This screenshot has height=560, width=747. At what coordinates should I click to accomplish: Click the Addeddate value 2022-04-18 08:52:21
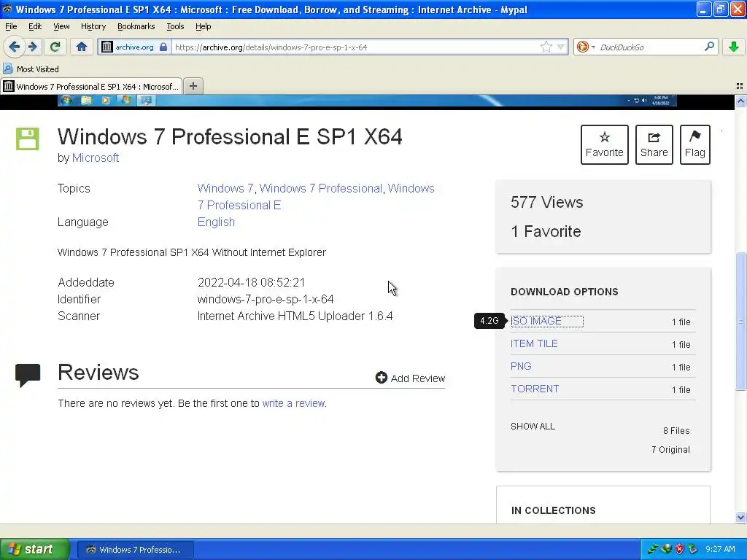[x=251, y=282]
